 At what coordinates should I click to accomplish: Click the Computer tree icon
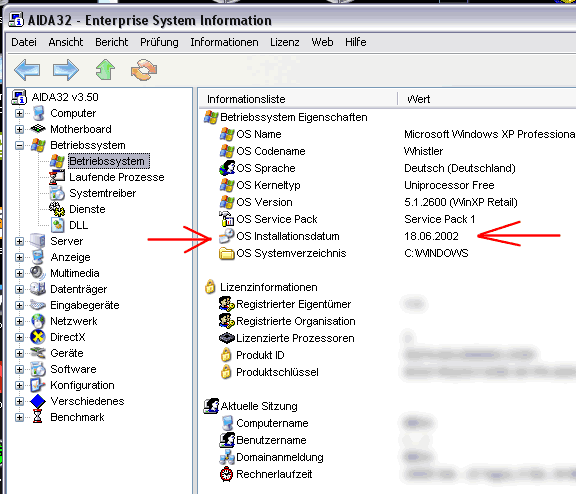pos(39,113)
